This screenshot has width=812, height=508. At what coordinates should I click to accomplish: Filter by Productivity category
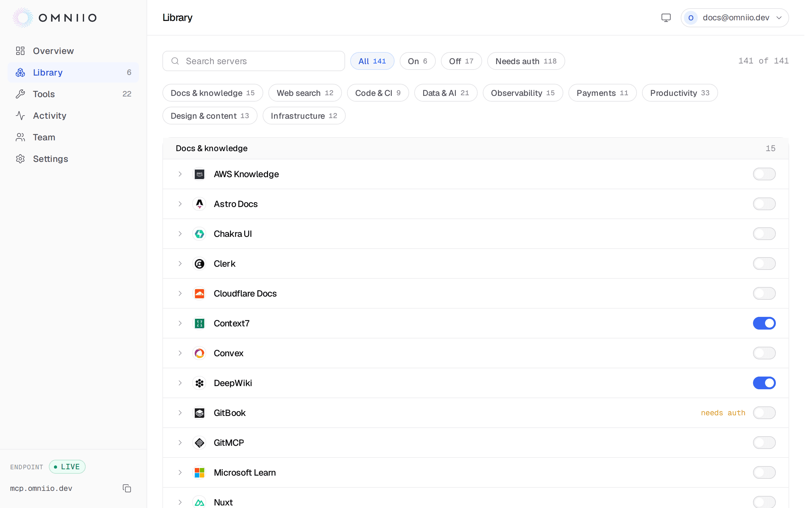click(680, 93)
